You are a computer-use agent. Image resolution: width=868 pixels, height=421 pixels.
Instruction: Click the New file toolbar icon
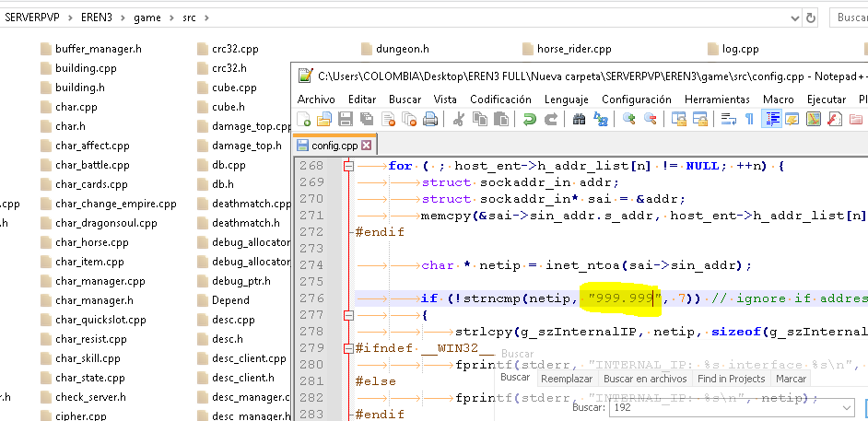point(304,119)
